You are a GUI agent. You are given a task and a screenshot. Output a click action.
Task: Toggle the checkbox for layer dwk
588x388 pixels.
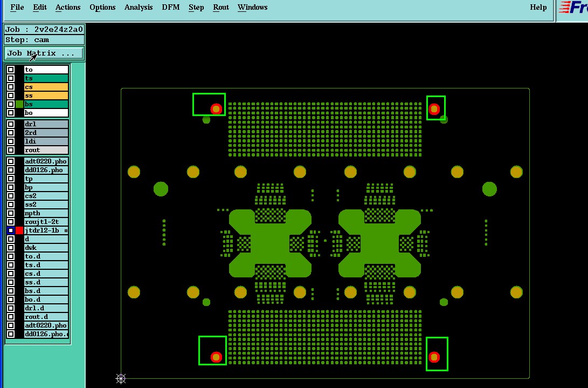coord(11,248)
